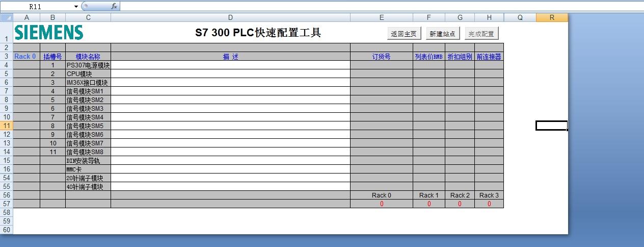Screen dimensions: 644x247
Task: Select the MMC卡 cell
Action: (88, 169)
